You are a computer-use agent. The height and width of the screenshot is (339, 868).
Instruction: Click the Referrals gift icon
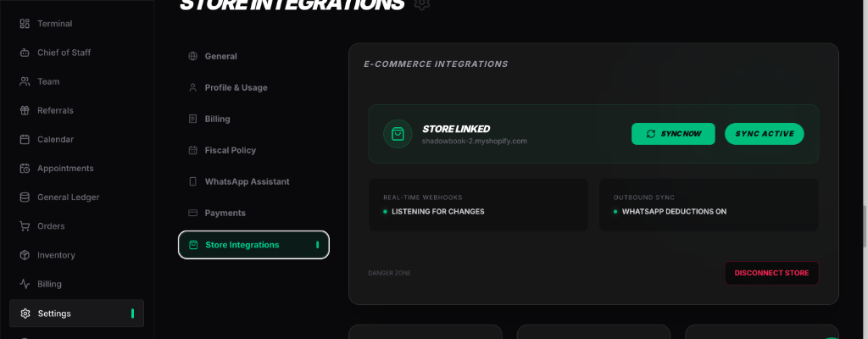(25, 110)
